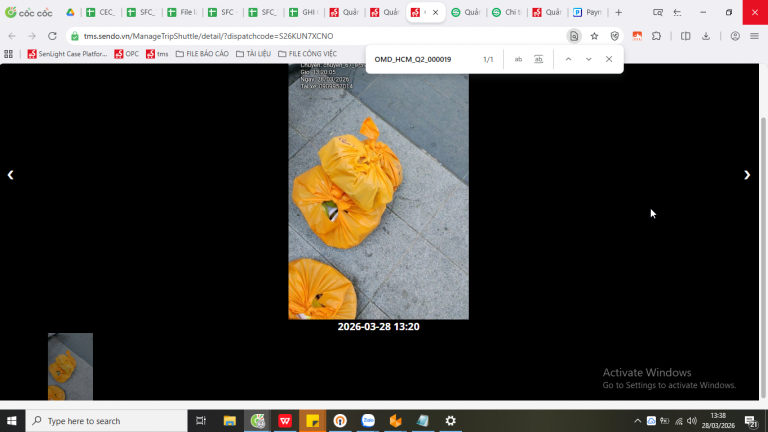
Task: Open the extensions puzzle-piece menu
Action: pyautogui.click(x=656, y=36)
